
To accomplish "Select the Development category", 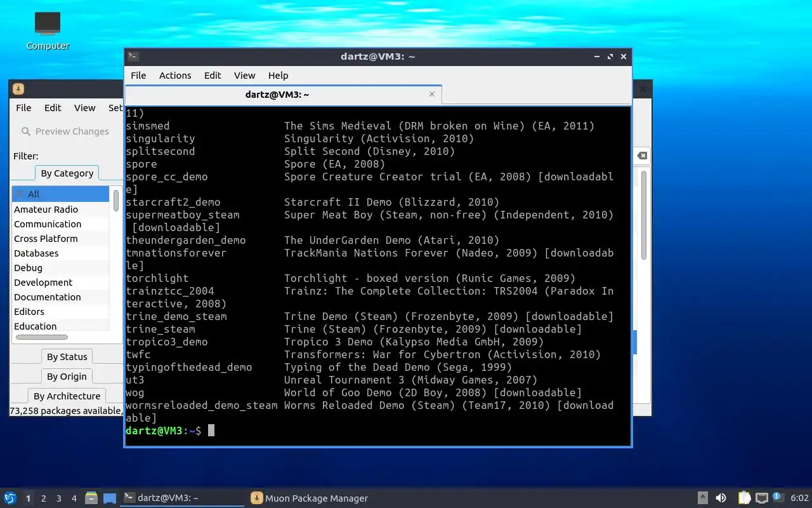I will tap(60, 282).
